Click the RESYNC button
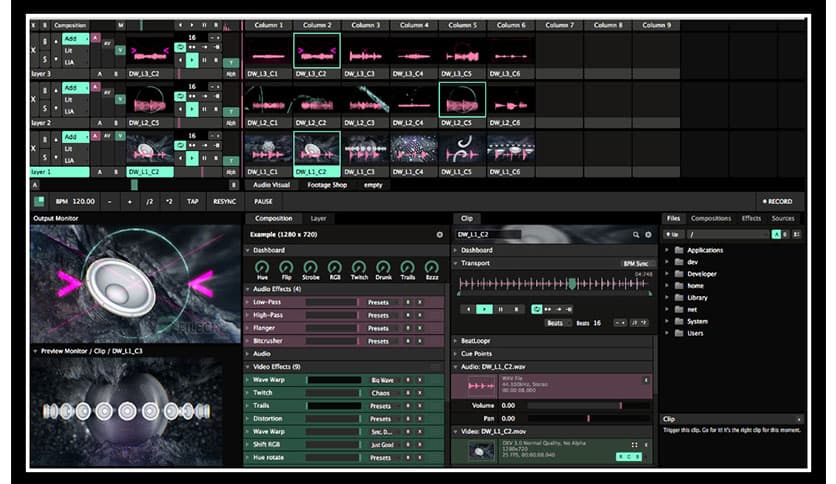The height and width of the screenshot is (484, 836). click(224, 201)
